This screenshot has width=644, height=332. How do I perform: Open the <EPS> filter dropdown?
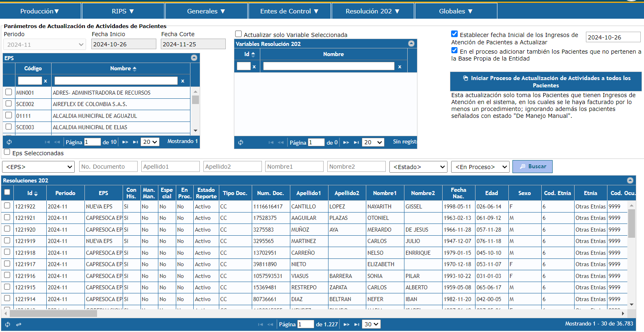click(38, 167)
